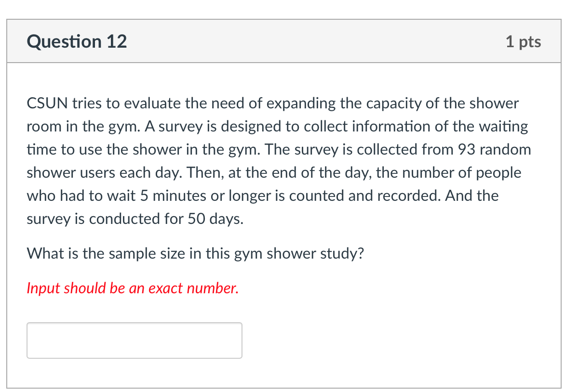
Task: Click the 1 pts label
Action: (524, 41)
